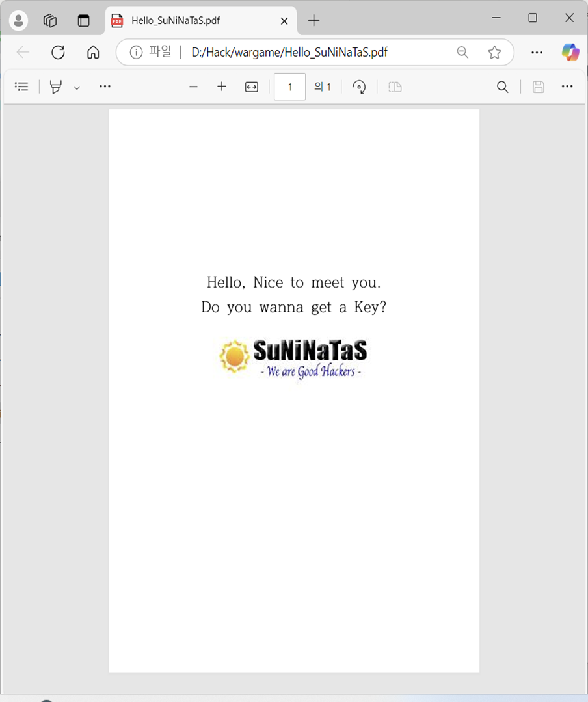This screenshot has width=588, height=702.
Task: Select the PDF highlight tool
Action: pos(56,87)
